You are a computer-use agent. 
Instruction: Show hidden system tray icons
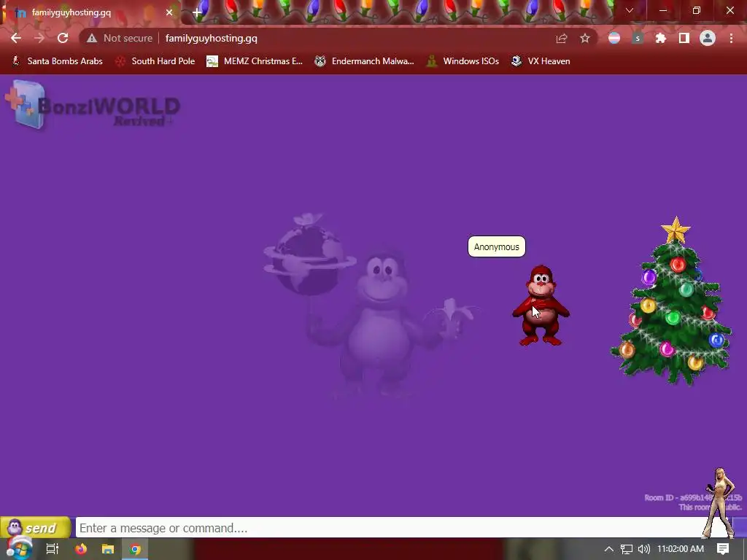(609, 549)
